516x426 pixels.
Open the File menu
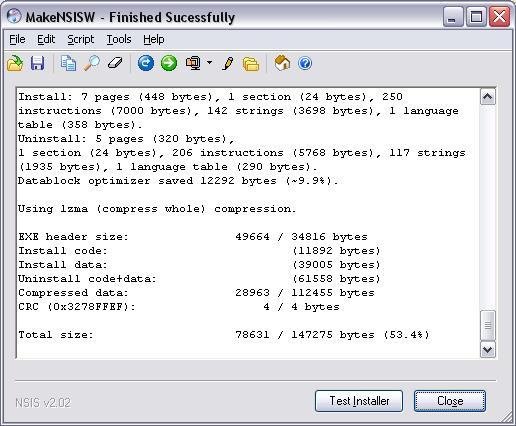(17, 39)
